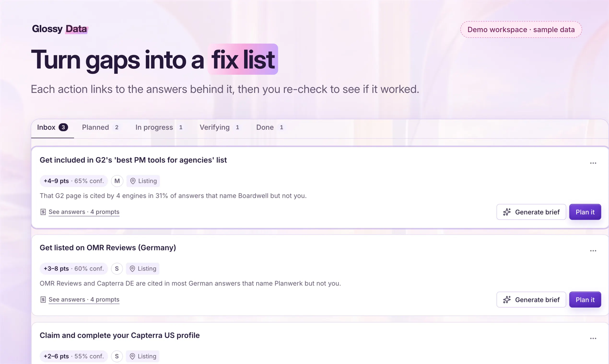The image size is (609, 364).
Task: See answers for the G2 list action
Action: tap(84, 212)
